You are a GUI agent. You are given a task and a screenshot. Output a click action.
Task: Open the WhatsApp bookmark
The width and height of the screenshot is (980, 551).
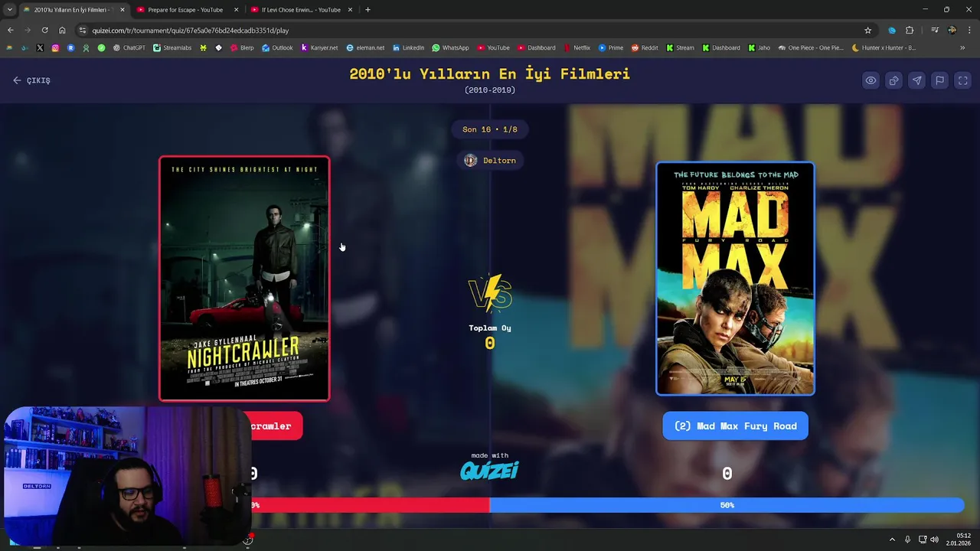click(450, 47)
